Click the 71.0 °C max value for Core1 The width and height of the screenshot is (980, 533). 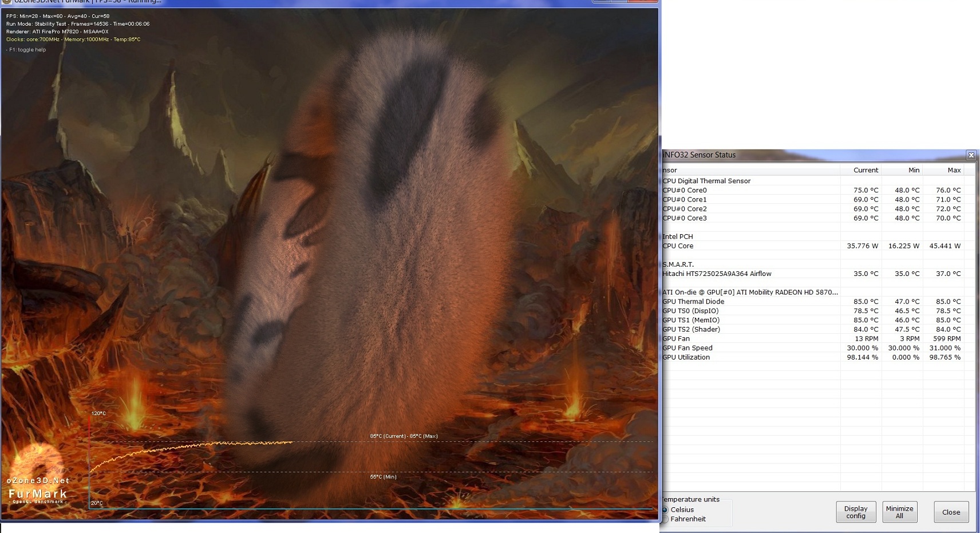point(949,199)
